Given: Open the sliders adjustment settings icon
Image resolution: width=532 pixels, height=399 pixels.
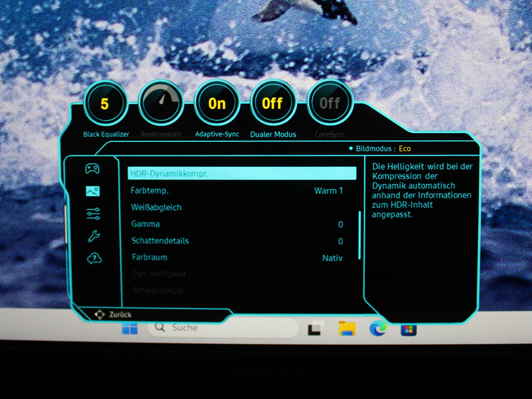Looking at the screenshot, I should point(93,214).
